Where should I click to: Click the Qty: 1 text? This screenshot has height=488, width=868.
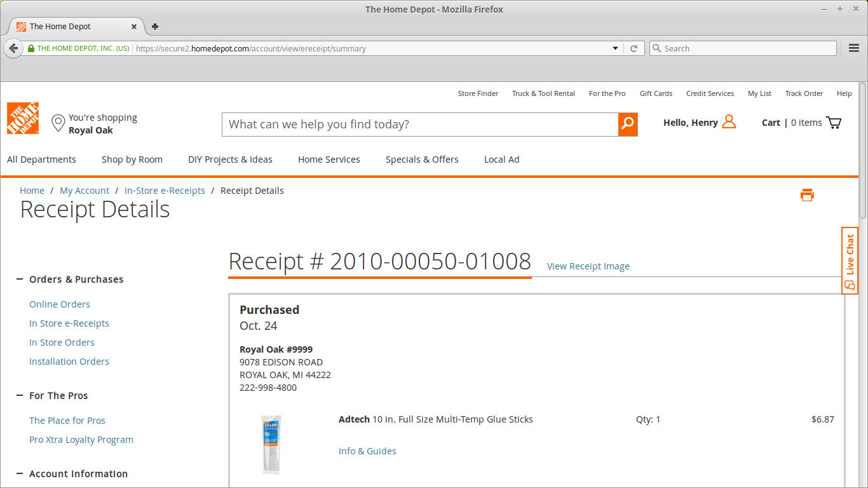[x=648, y=419]
